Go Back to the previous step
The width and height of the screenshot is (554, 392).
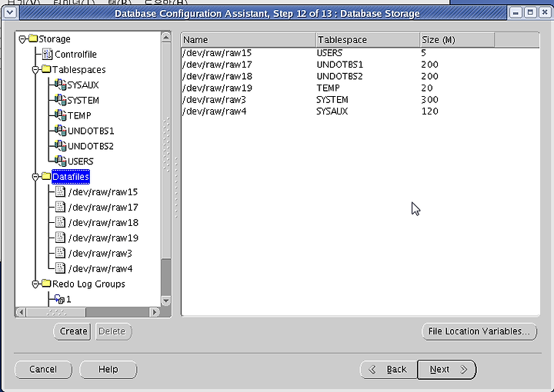[x=389, y=370]
